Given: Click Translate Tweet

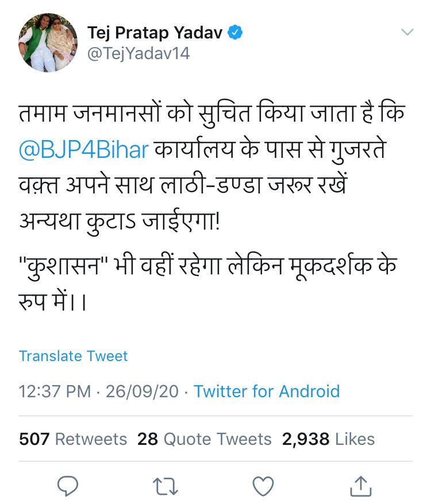Looking at the screenshot, I should click(73, 356).
